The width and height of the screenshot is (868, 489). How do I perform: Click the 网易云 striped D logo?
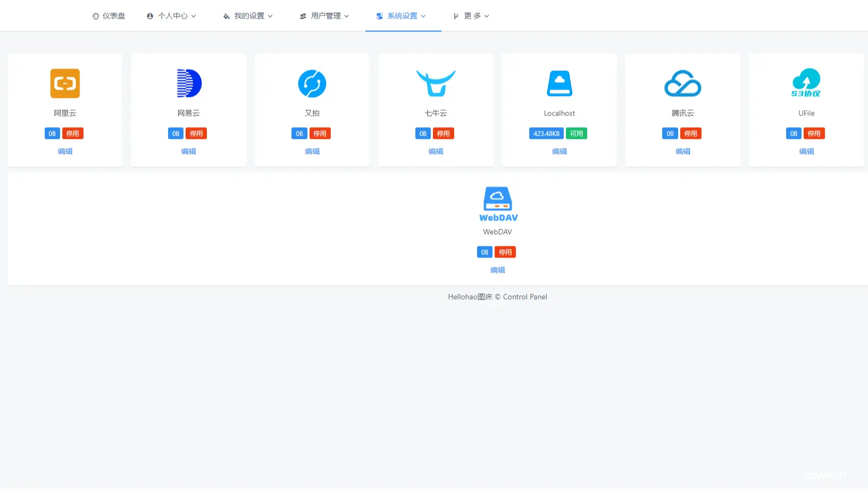(189, 84)
